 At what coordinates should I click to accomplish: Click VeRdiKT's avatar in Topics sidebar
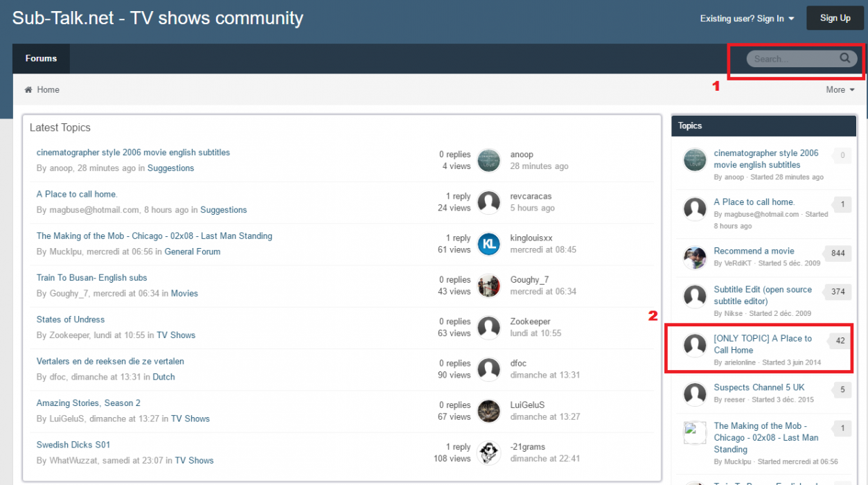tap(695, 257)
